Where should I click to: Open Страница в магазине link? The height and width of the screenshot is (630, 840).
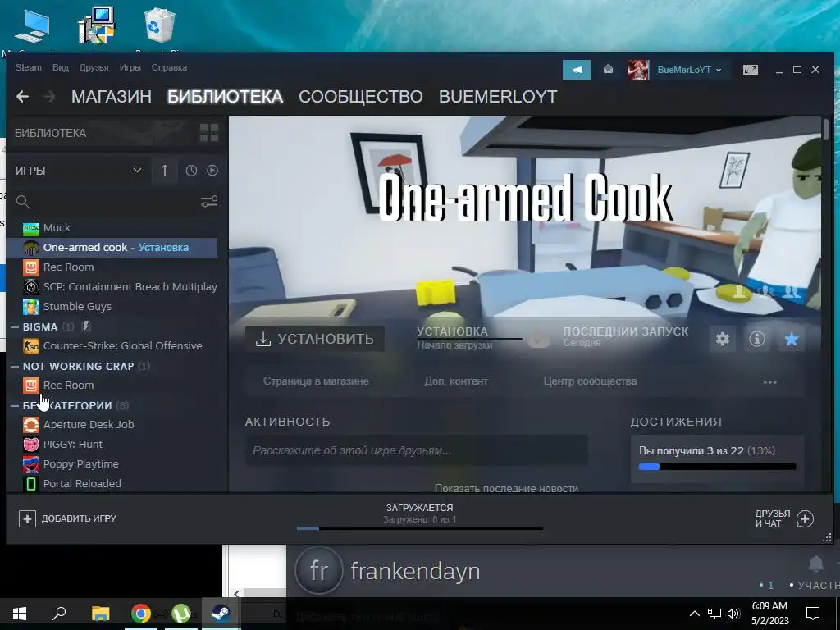coord(316,381)
